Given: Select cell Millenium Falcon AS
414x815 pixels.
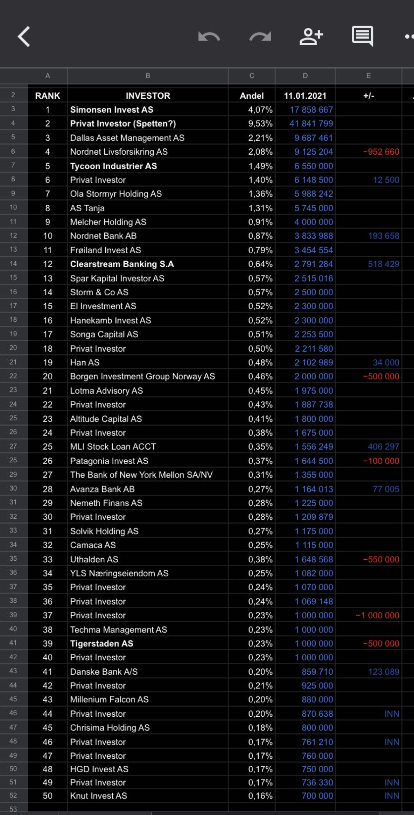Looking at the screenshot, I should 148,700.
